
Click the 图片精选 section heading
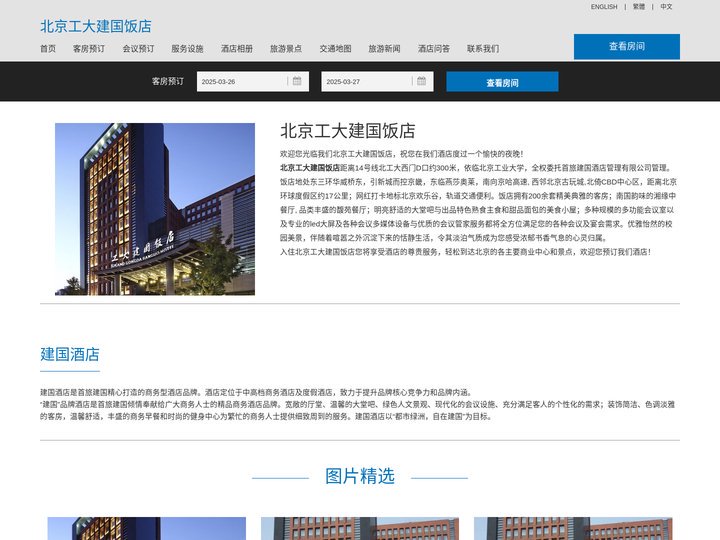pyautogui.click(x=360, y=476)
